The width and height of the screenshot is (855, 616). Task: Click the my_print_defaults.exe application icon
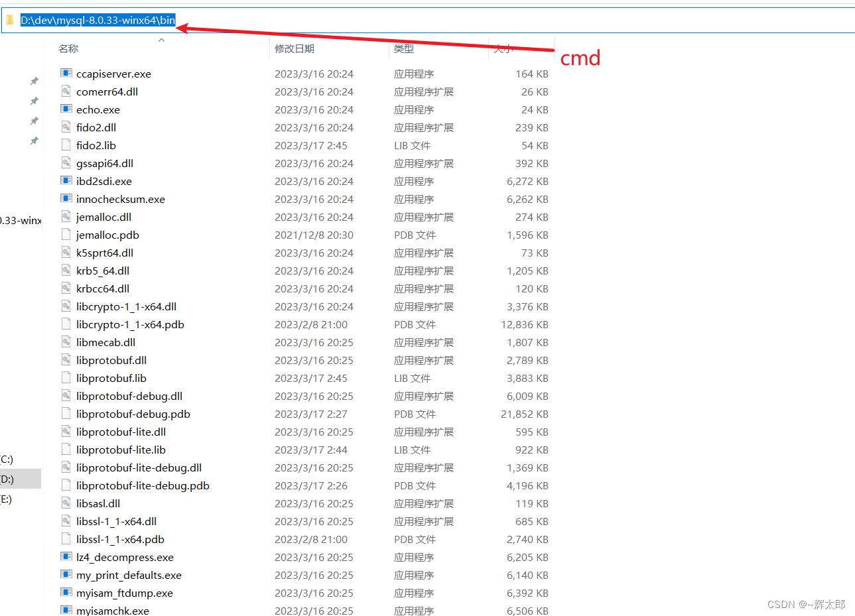coord(66,574)
